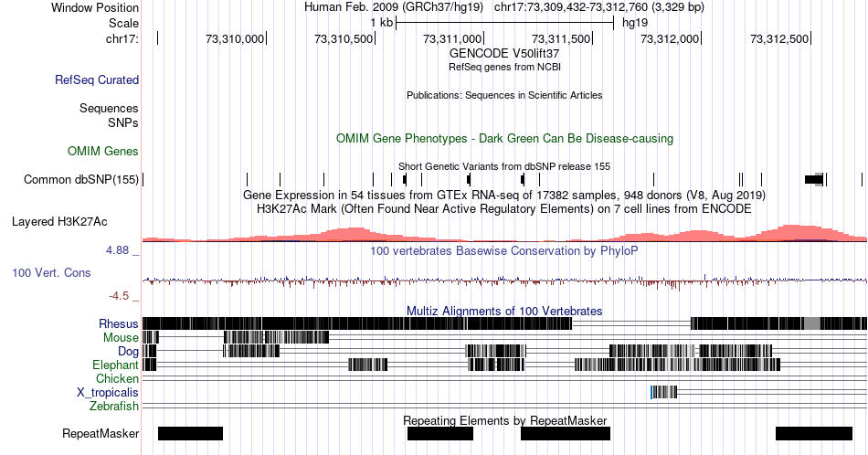868x455 pixels.
Task: Open the RepeatMasker track label
Action: (x=101, y=433)
